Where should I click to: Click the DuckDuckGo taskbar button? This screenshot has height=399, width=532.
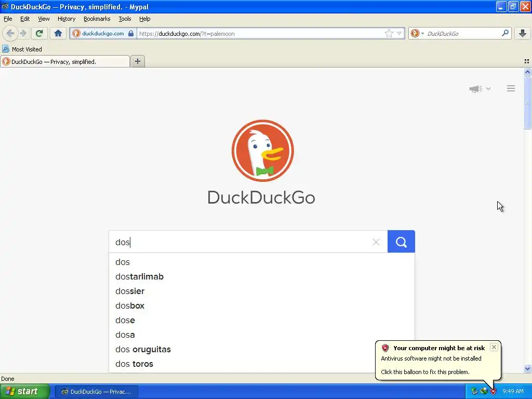coord(96,392)
